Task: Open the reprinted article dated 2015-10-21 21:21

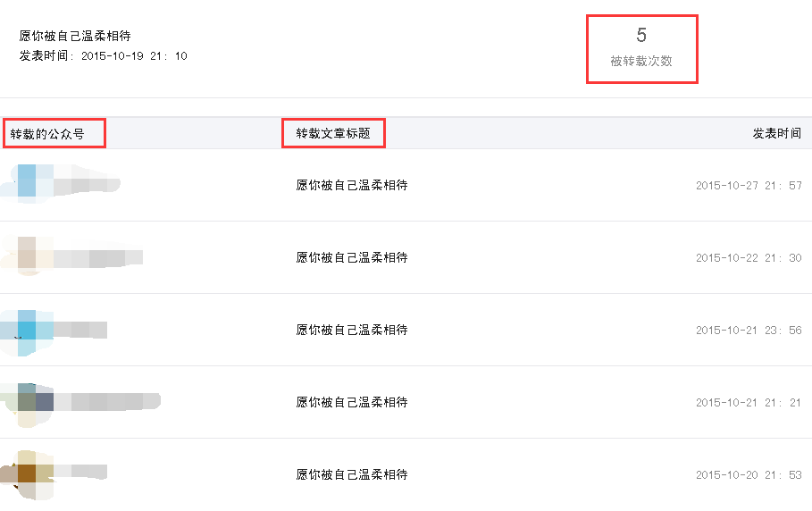Action: coord(352,402)
